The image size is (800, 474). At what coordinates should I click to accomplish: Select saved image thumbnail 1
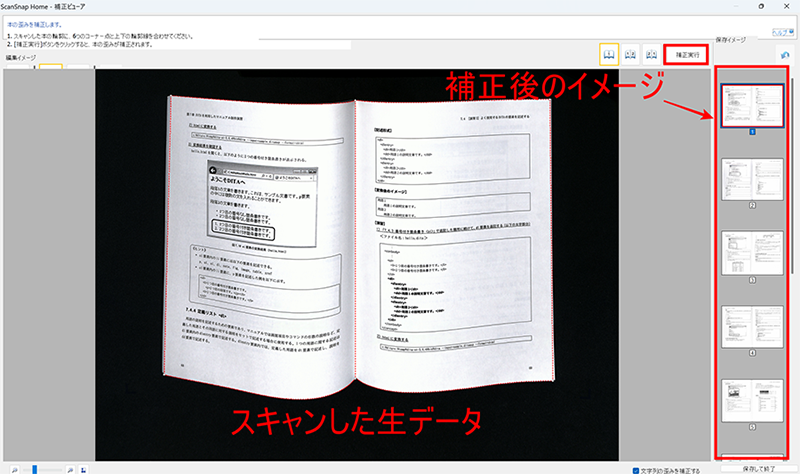752,106
